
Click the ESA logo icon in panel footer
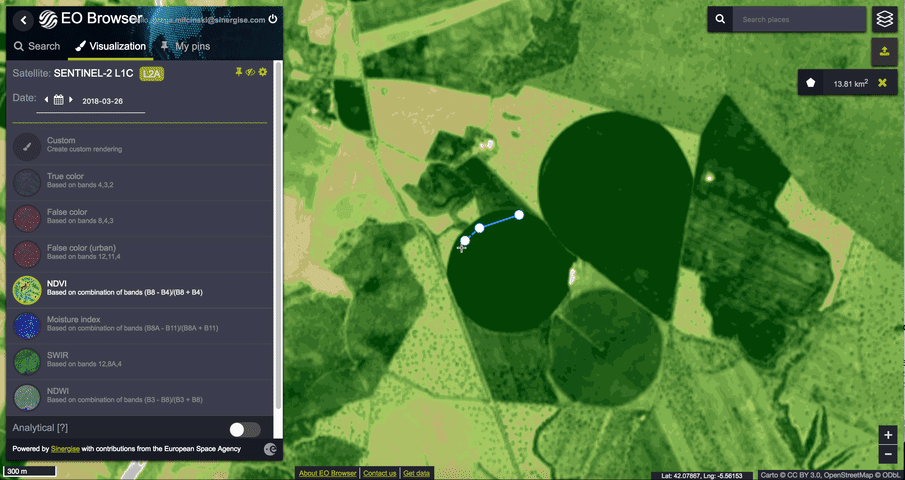pos(270,449)
